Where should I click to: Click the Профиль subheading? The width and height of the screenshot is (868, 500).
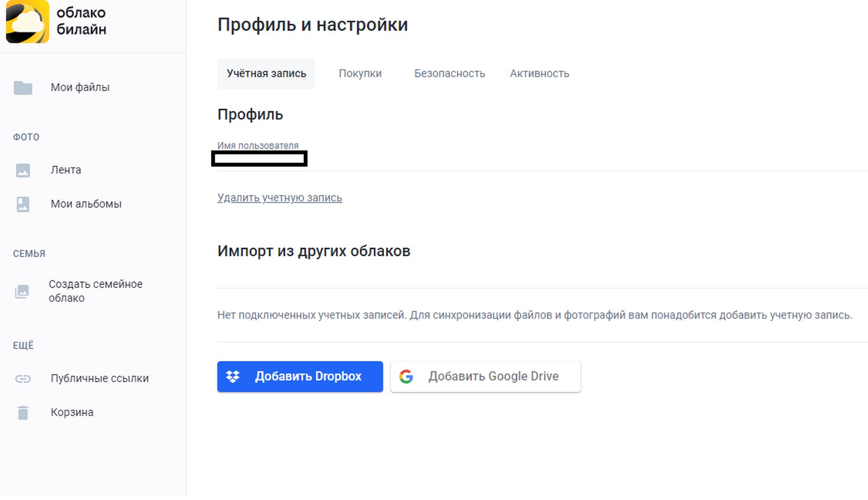(250, 115)
